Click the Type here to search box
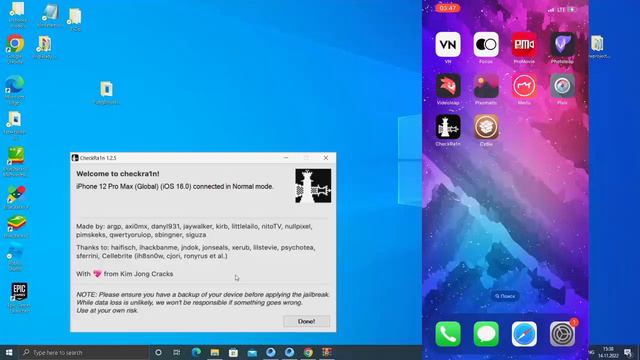Screen dimensions: 640x360 pyautogui.click(x=84, y=352)
